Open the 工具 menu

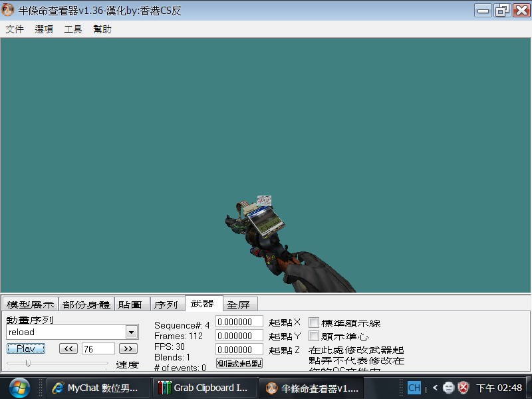point(73,29)
